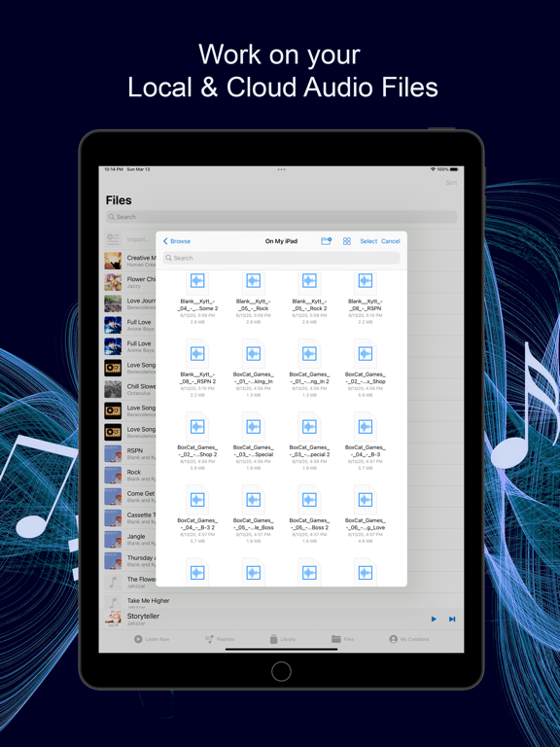Switch to Files tab

point(343,639)
